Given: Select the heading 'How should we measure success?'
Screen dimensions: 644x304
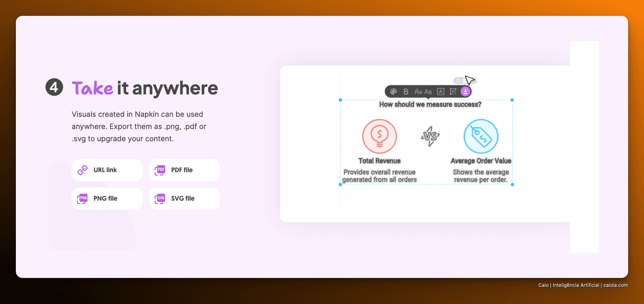Looking at the screenshot, I should tap(430, 105).
